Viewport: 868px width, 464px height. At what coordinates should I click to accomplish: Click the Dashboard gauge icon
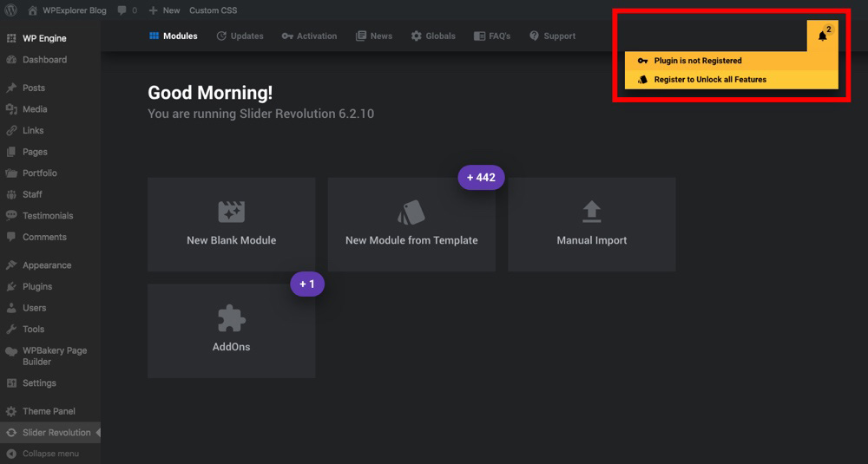(11, 60)
